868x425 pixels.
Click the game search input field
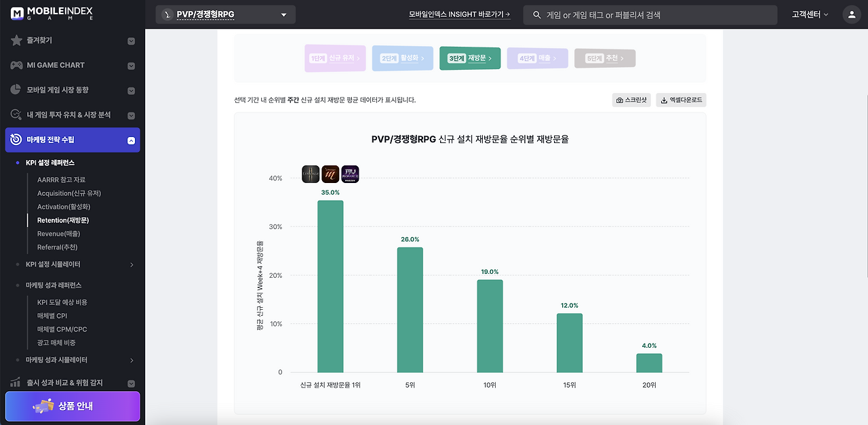click(x=650, y=15)
